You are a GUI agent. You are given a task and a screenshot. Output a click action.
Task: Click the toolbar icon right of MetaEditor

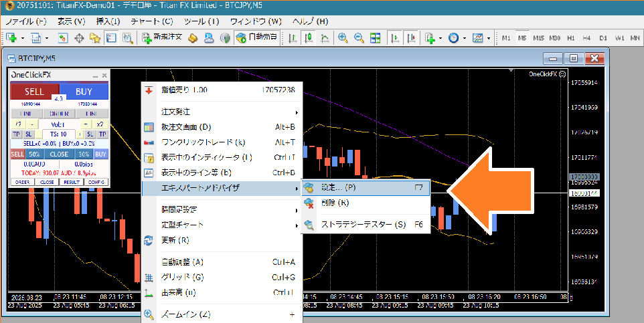tap(209, 38)
